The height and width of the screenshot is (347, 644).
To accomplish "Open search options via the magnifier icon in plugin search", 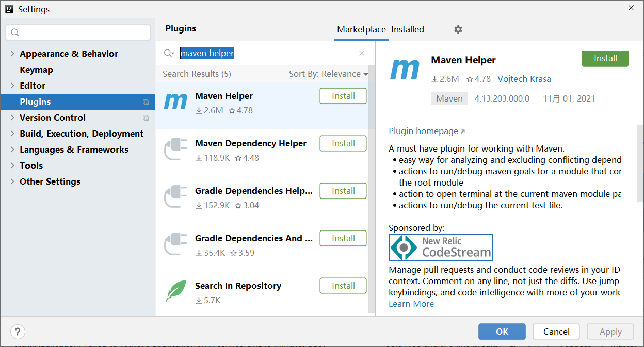I will click(169, 53).
